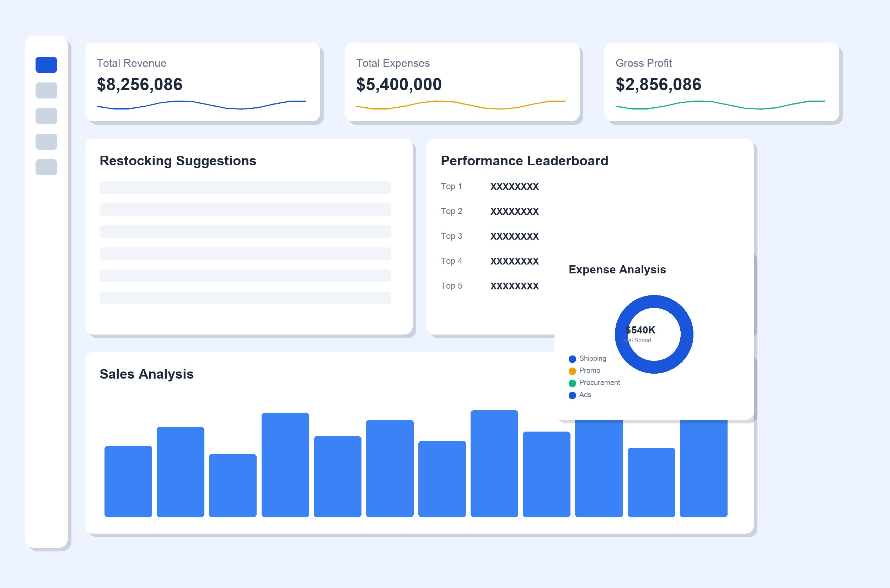Select the Top 2 leaderboard label

coord(451,211)
